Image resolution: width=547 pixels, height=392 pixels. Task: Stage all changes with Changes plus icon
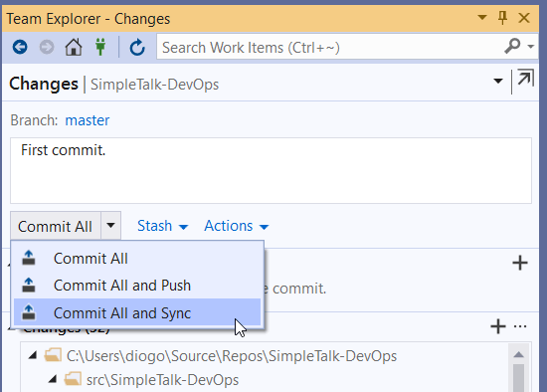498,326
